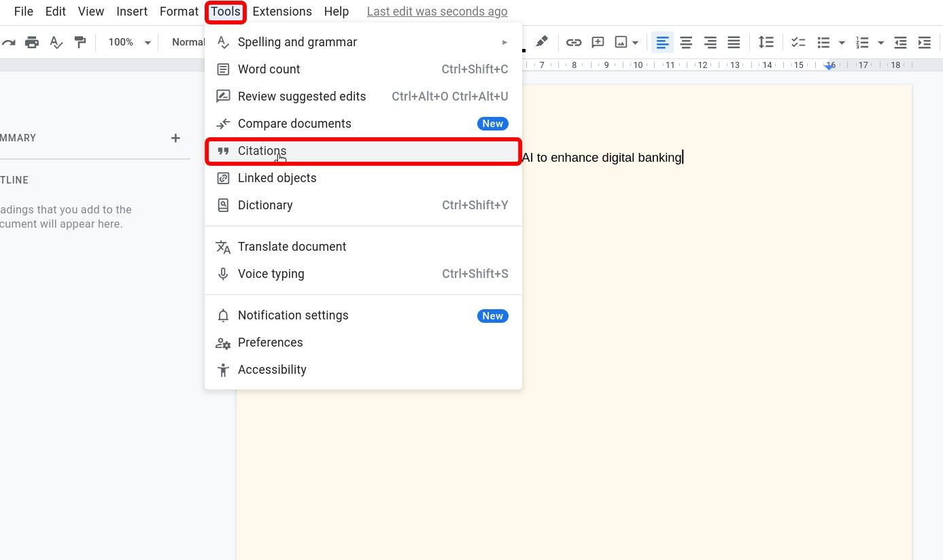Open the Extensions menu

[282, 11]
